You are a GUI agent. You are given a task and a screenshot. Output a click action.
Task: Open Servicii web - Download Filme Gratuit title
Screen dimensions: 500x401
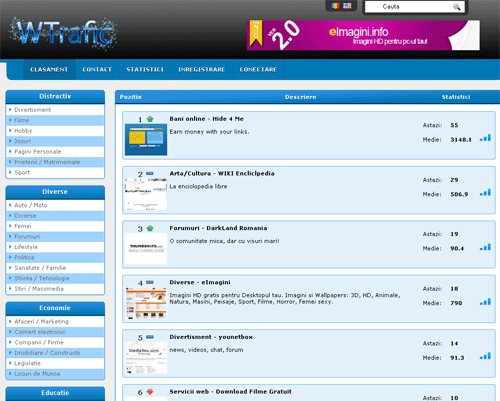230,392
